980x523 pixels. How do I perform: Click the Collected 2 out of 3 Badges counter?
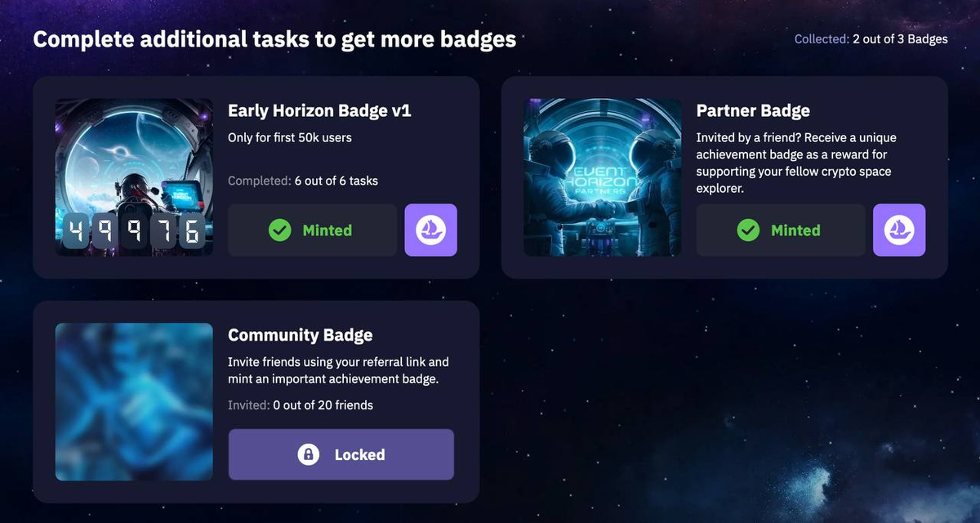point(871,39)
